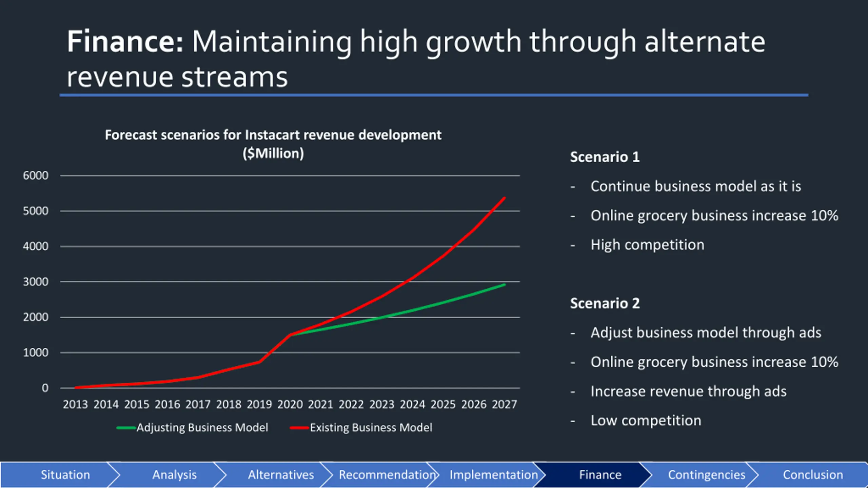Click the chart title 'Forecast scenarios for Instacart revenue development'

click(x=273, y=135)
